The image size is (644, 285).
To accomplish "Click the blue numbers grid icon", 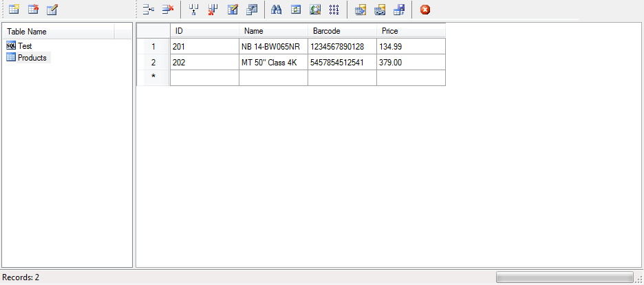I will [x=334, y=10].
